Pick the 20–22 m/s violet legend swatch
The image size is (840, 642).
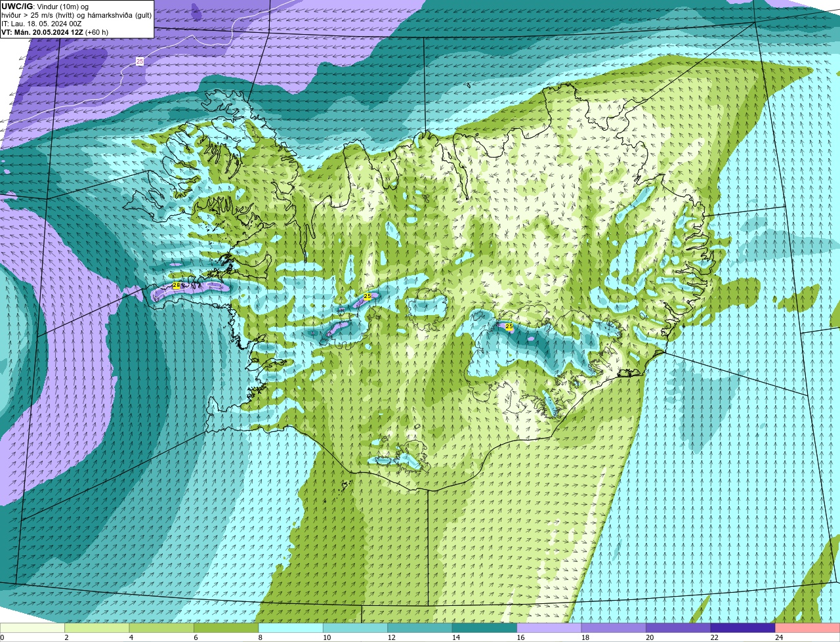pos(679,628)
